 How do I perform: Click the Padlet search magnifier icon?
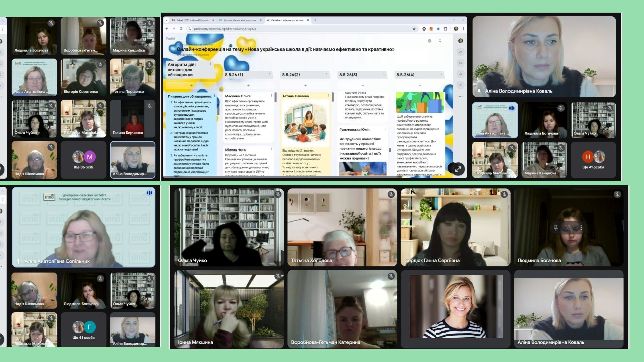[440, 41]
